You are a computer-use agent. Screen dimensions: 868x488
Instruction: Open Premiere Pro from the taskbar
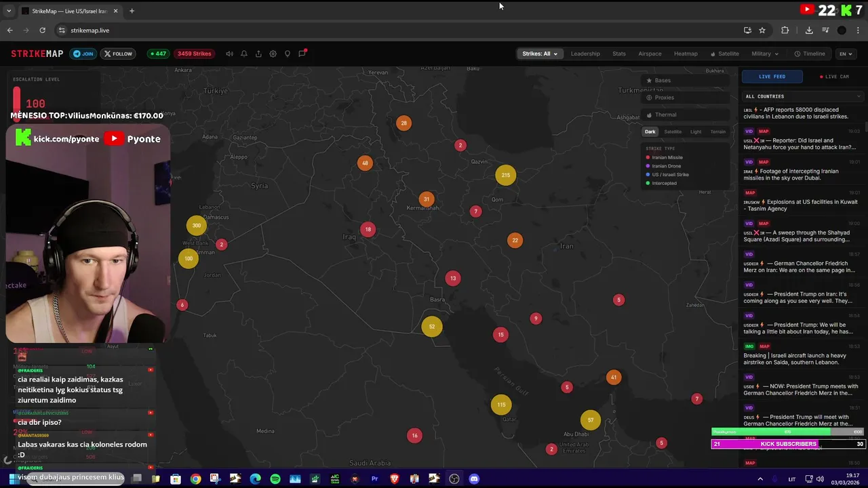pyautogui.click(x=374, y=479)
